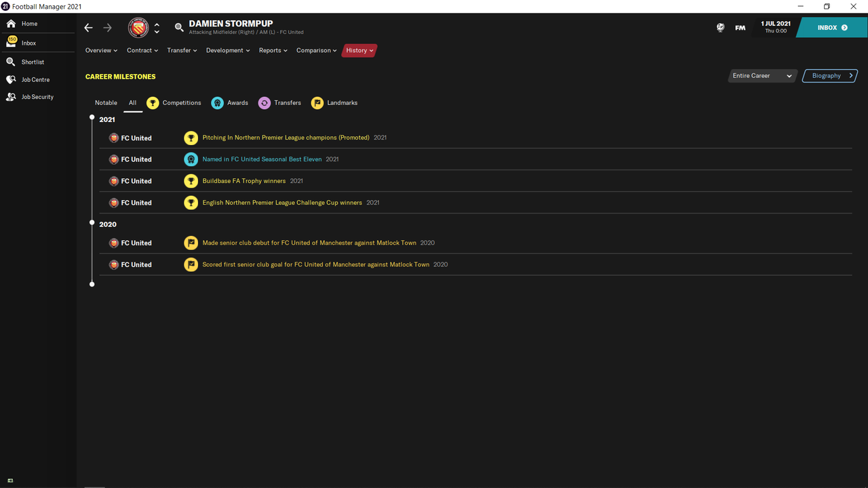Open the History dropdown menu
The height and width of the screenshot is (488, 868).
pyautogui.click(x=359, y=50)
